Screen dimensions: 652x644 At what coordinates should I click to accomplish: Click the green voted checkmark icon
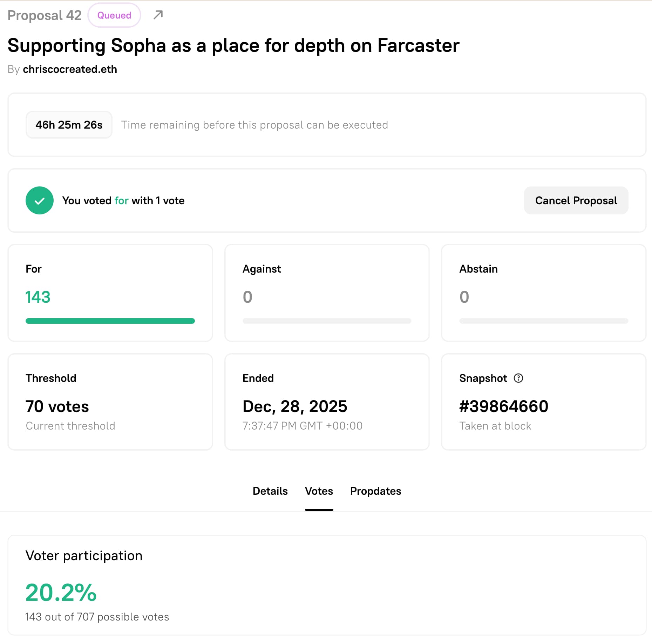40,200
